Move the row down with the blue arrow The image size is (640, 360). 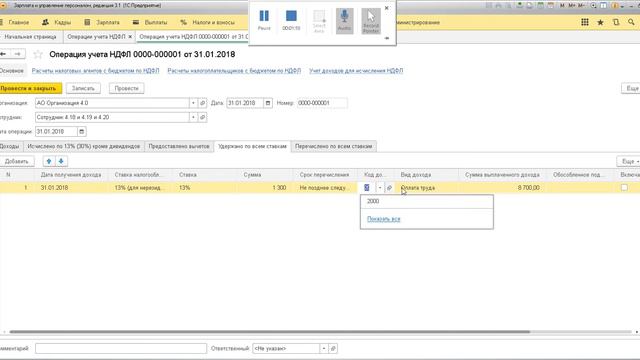pos(61,161)
